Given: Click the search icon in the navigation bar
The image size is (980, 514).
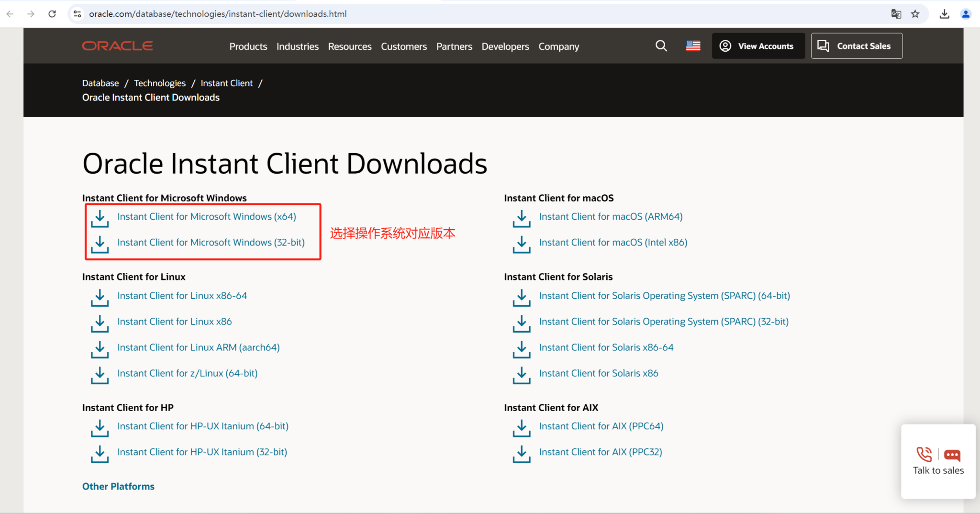Looking at the screenshot, I should tap(661, 46).
